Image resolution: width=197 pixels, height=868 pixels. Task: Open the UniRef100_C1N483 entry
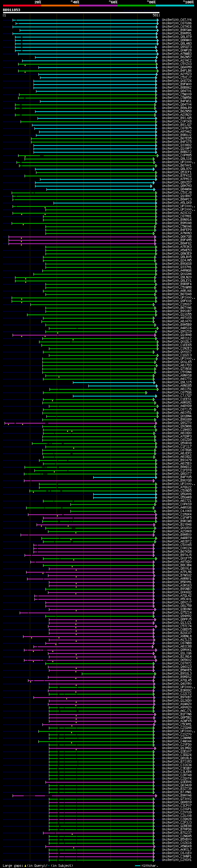click(177, 430)
